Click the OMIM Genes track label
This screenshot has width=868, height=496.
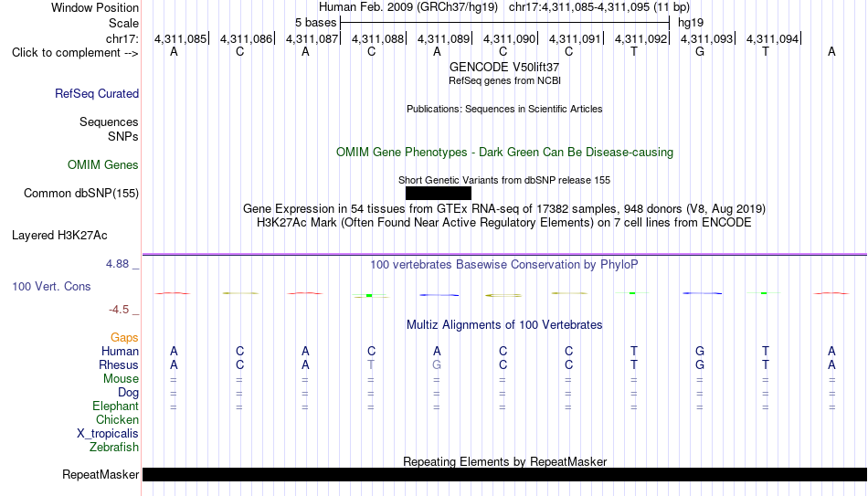(x=103, y=165)
